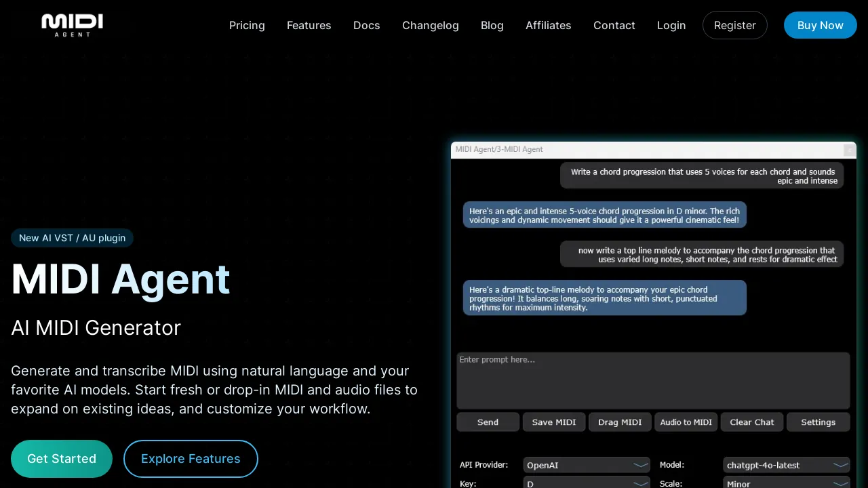868x488 pixels.
Task: Navigate to the Changelog
Action: tap(430, 25)
